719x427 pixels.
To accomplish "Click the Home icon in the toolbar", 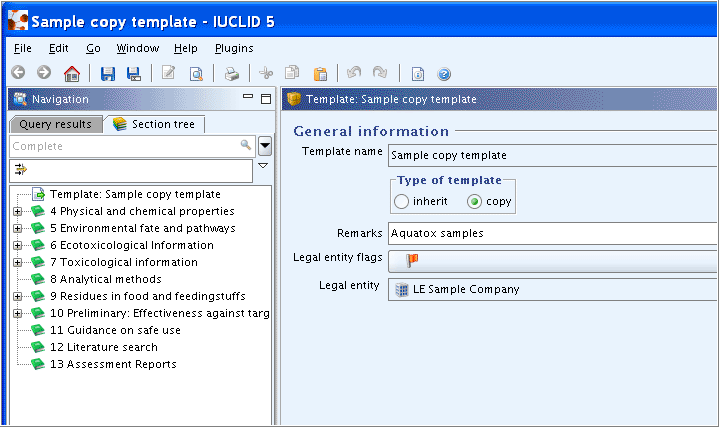I will 72,73.
